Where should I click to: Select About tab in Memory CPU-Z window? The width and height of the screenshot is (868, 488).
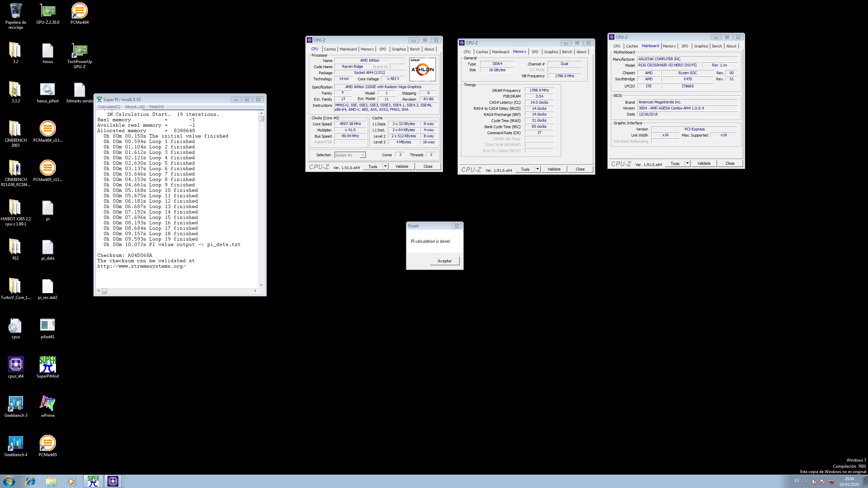581,52
